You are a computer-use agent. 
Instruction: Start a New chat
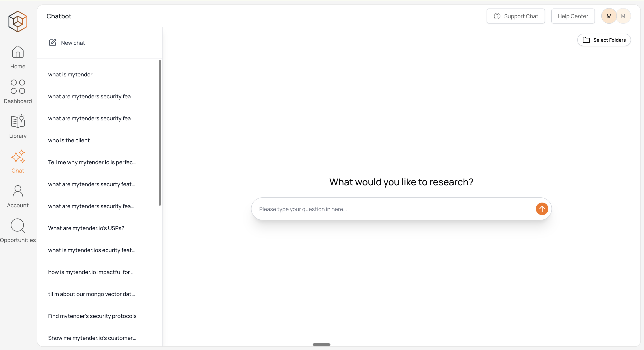[67, 43]
